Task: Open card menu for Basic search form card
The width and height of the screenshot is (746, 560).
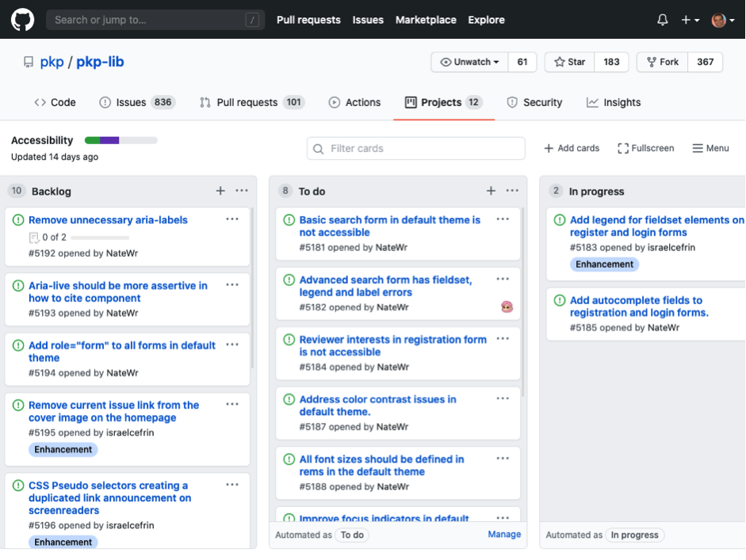Action: pyautogui.click(x=503, y=219)
